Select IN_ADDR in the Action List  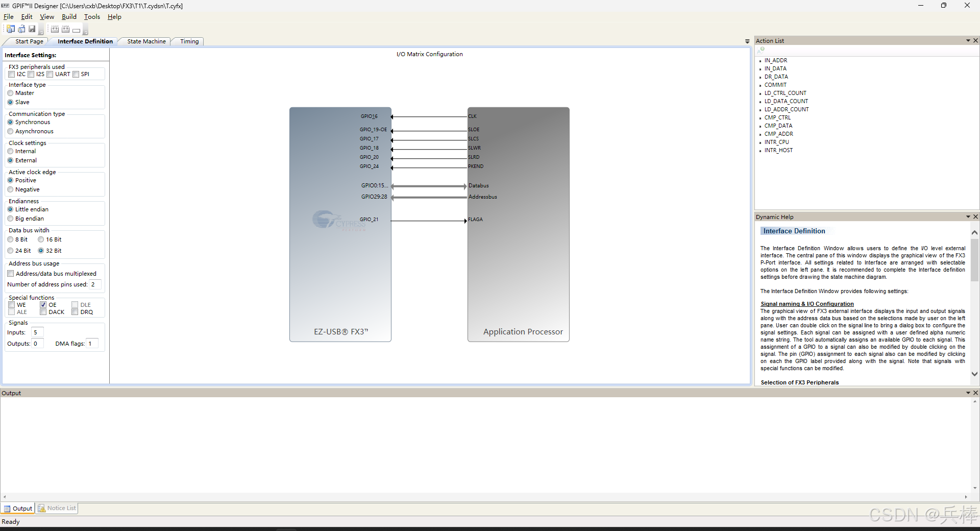[x=775, y=60]
